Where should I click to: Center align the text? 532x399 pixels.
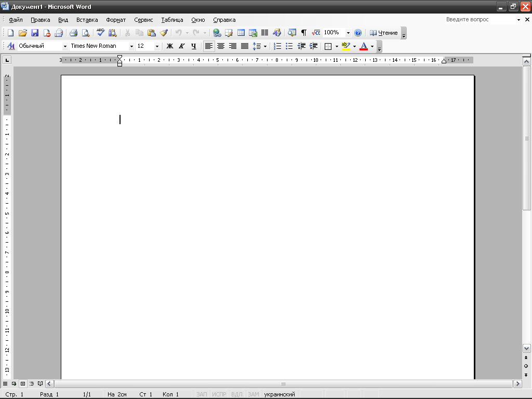pyautogui.click(x=220, y=46)
